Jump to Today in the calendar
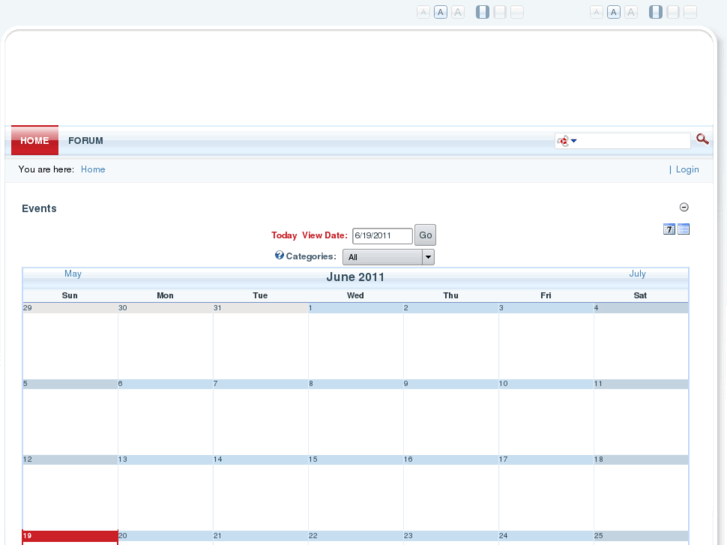This screenshot has height=545, width=727. pyautogui.click(x=284, y=236)
